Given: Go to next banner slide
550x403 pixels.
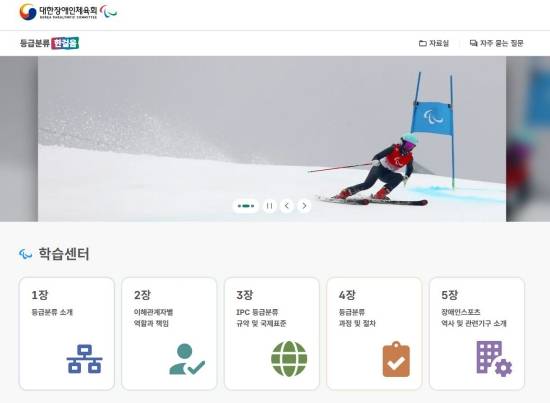Looking at the screenshot, I should (304, 206).
